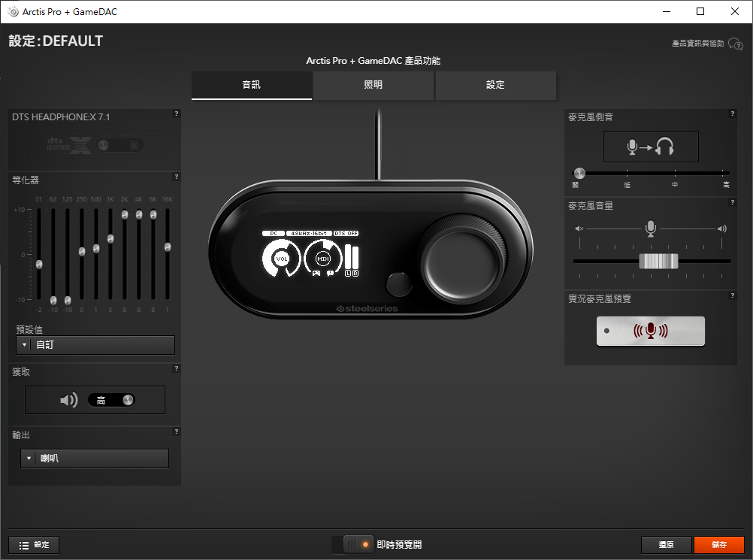The height and width of the screenshot is (560, 753).
Task: Click the 48kHz-16bit label on display
Action: point(309,234)
